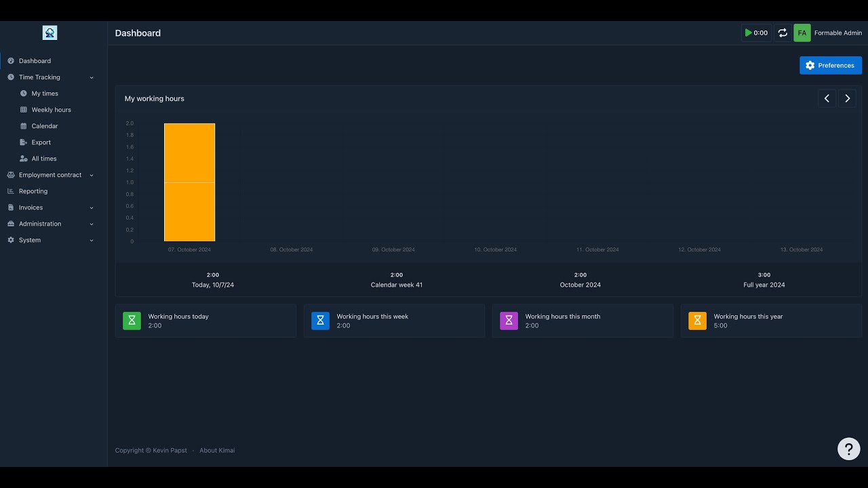
Task: Click the '13. October 2024' axis label
Action: click(802, 249)
